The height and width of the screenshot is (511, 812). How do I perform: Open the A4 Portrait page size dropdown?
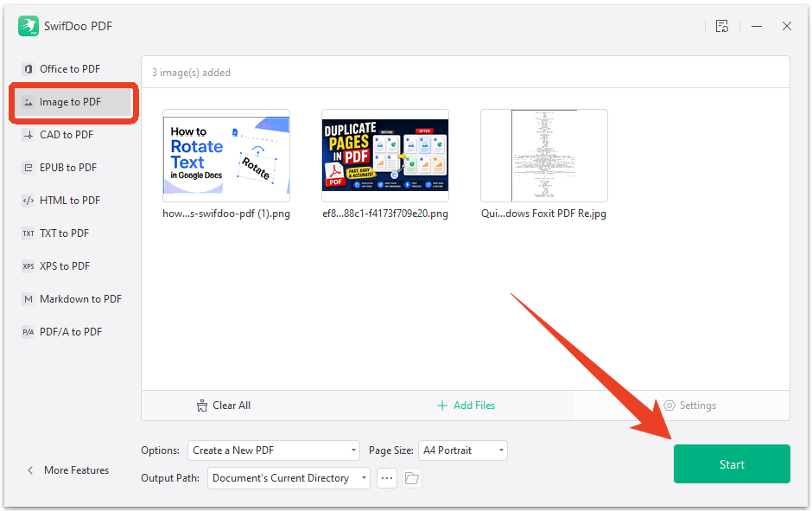462,450
